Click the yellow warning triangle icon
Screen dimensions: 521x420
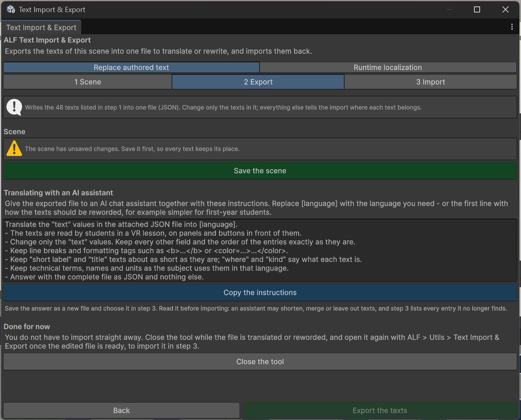(14, 148)
